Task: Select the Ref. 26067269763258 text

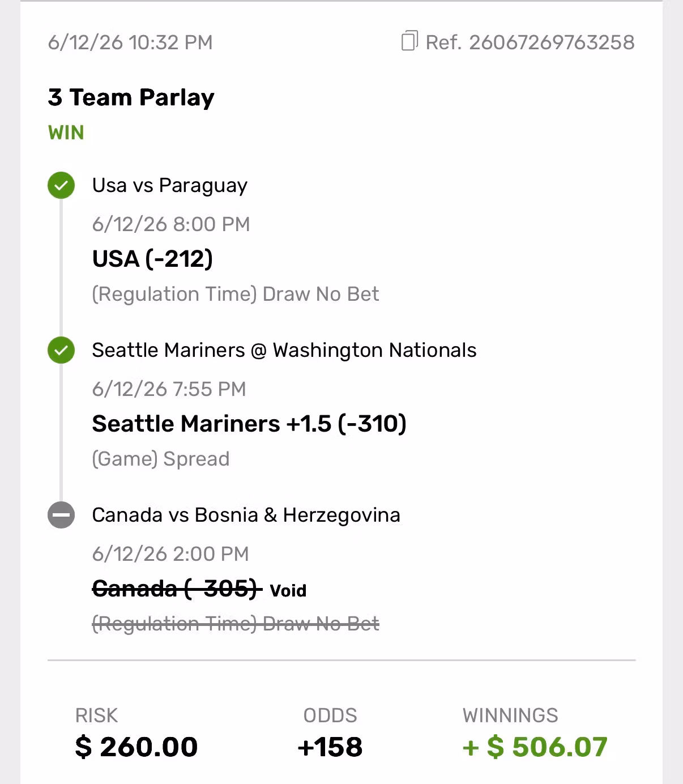Action: pos(530,42)
